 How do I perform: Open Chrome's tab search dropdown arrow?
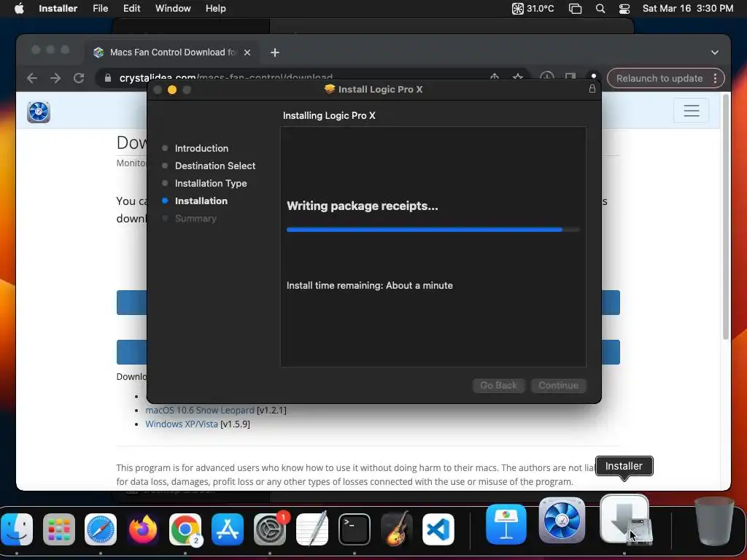(x=715, y=52)
